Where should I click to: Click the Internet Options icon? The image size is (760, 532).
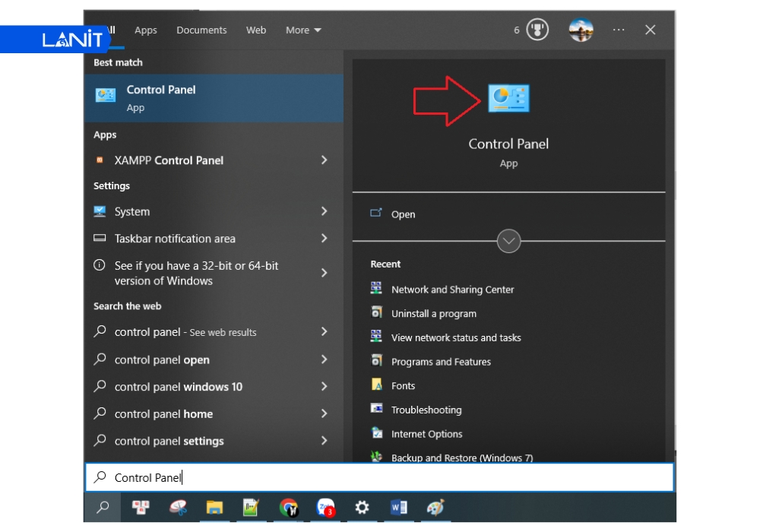tap(376, 432)
